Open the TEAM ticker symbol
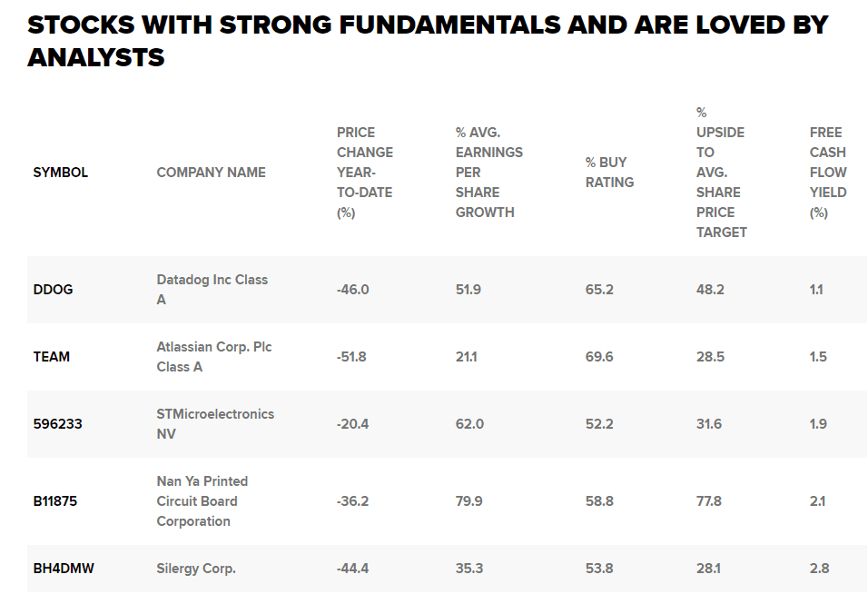This screenshot has width=868, height=594. click(x=52, y=357)
